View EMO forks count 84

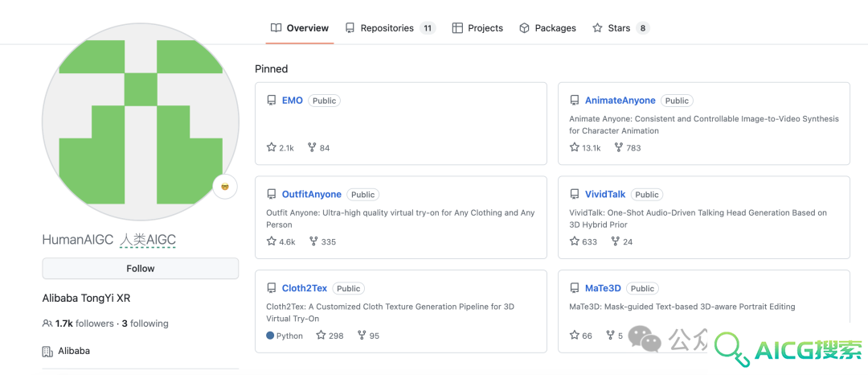click(x=319, y=147)
